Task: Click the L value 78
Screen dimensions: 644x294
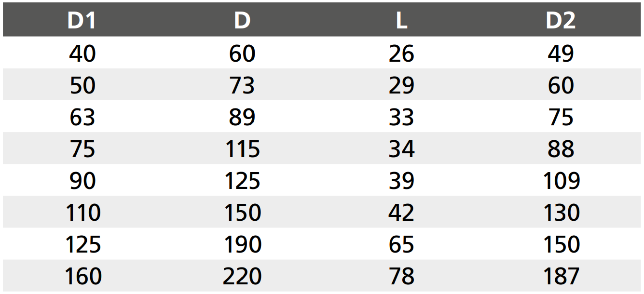Action: pos(401,276)
